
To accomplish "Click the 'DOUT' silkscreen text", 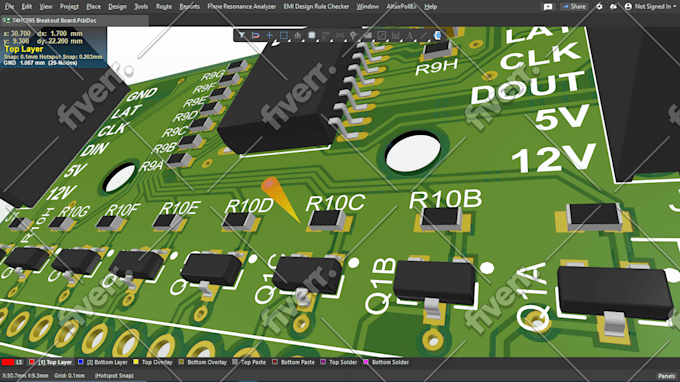I will [528, 88].
